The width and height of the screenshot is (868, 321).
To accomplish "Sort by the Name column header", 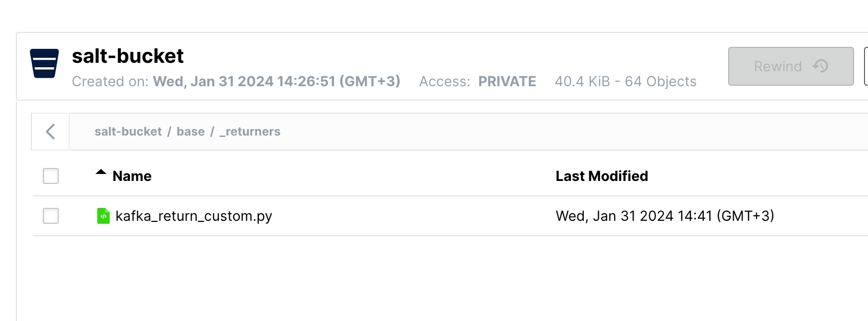I will pyautogui.click(x=132, y=176).
